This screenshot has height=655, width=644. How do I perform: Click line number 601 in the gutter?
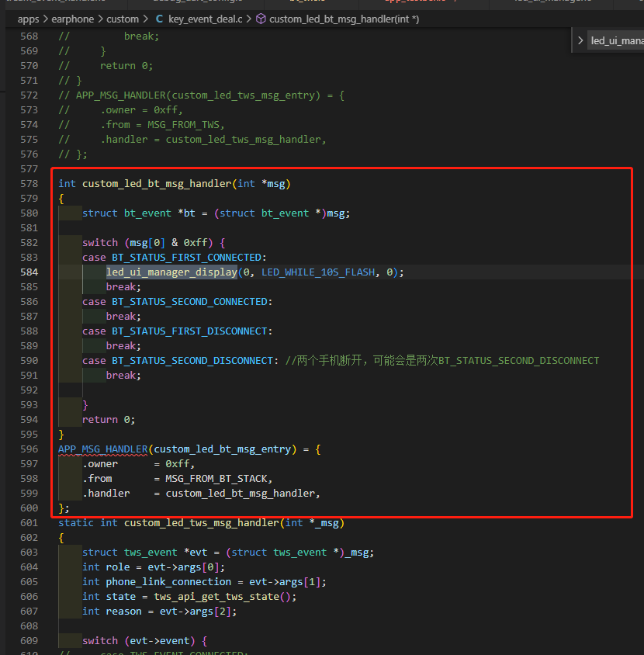[29, 523]
